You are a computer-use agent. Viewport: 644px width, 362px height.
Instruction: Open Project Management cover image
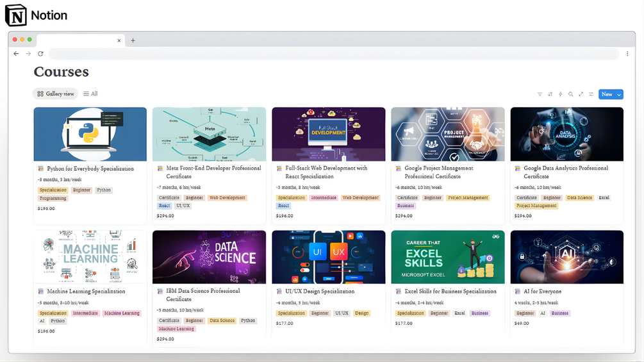448,134
